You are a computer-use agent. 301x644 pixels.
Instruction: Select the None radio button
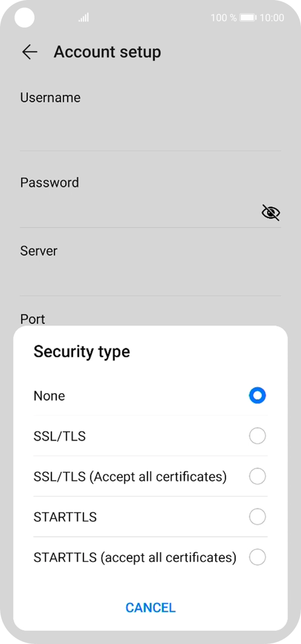point(257,395)
